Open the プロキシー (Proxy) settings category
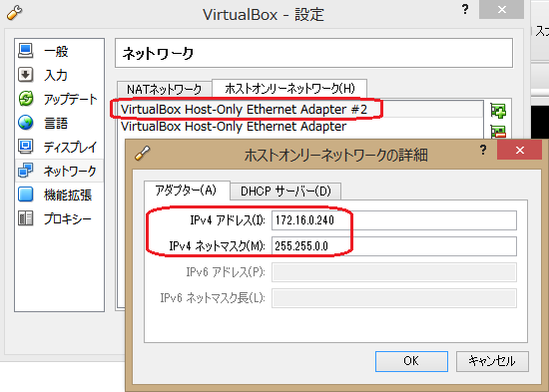Viewport: 549px width, 392px height. (x=59, y=218)
